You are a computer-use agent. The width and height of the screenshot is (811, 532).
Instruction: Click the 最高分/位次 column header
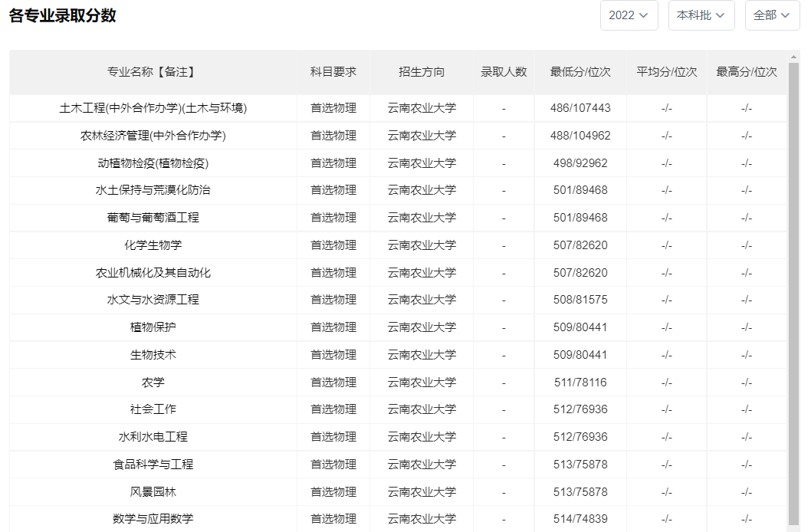[746, 72]
